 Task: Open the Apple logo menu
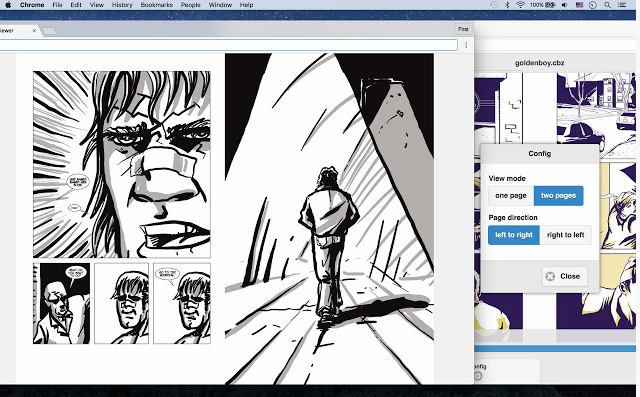coord(8,5)
